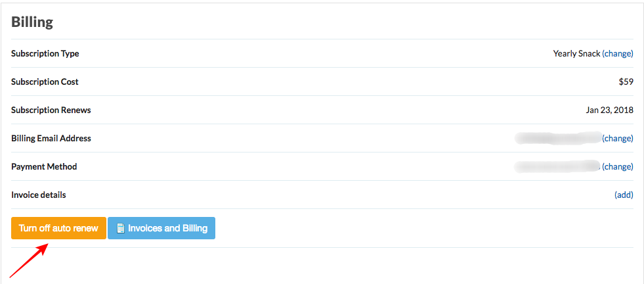Click the Billing heading
The height and width of the screenshot is (284, 644).
(32, 22)
